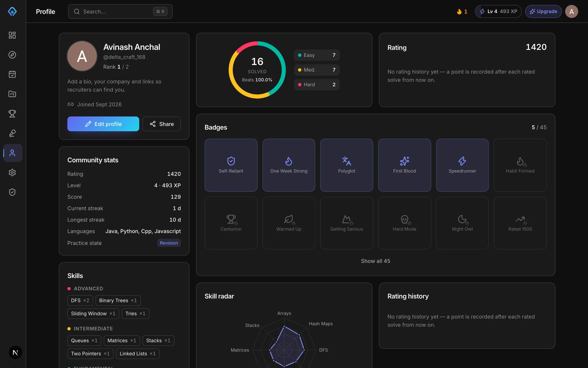This screenshot has width=588, height=368.
Task: Click the 16 solved progress ring
Action: click(x=257, y=70)
